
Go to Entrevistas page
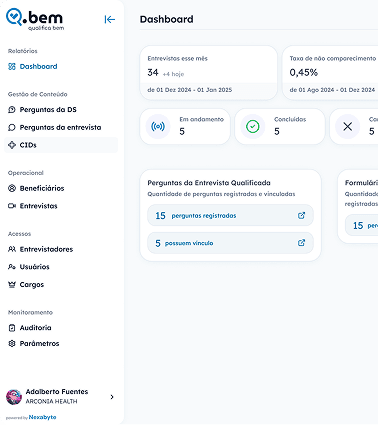point(61,206)
